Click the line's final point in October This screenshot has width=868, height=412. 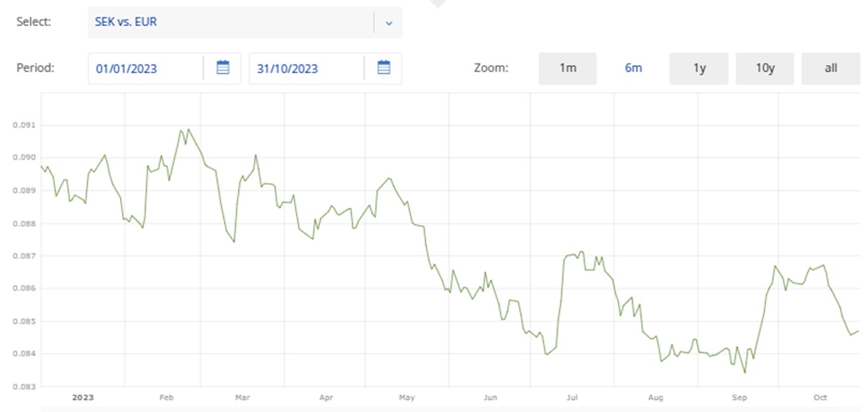tap(858, 330)
